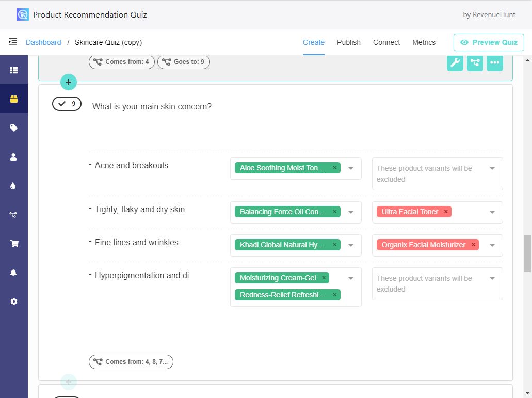Click the plus button to add question
The width and height of the screenshot is (532, 398).
[69, 82]
